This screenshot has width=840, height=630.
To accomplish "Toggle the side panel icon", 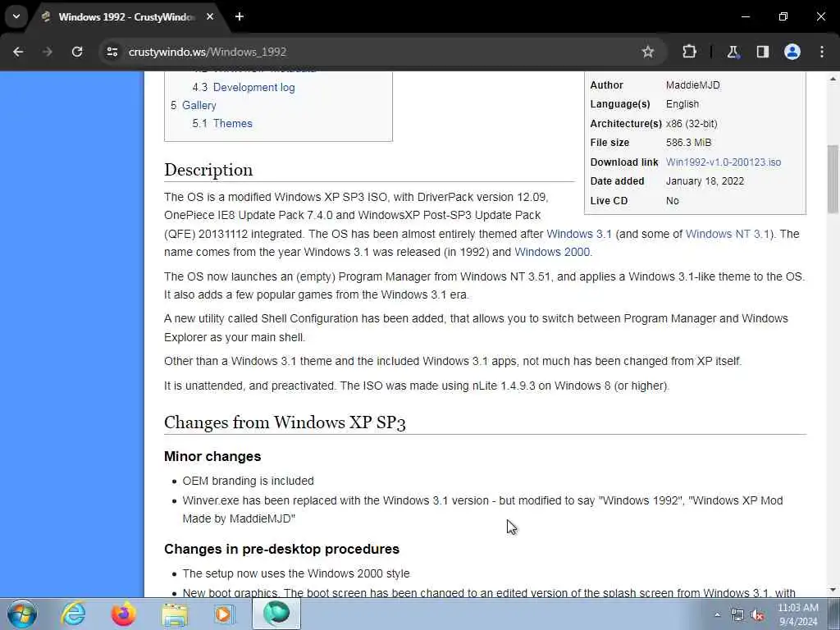I will [762, 52].
